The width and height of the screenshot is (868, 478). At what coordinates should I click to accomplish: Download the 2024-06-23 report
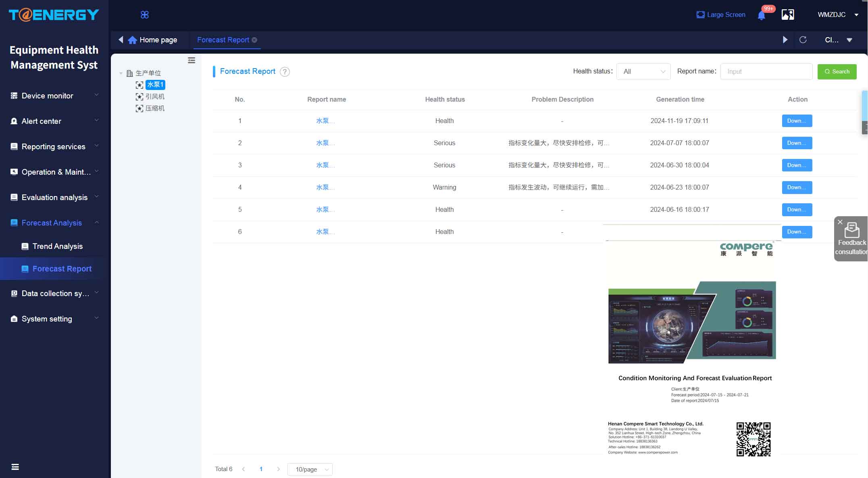point(797,187)
